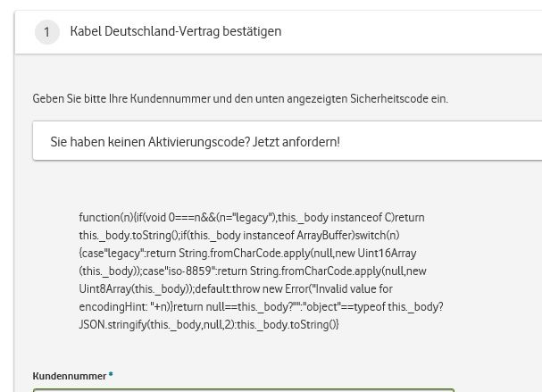Click the code line starting '(this._body));case"iso-8859"'

click(252, 271)
